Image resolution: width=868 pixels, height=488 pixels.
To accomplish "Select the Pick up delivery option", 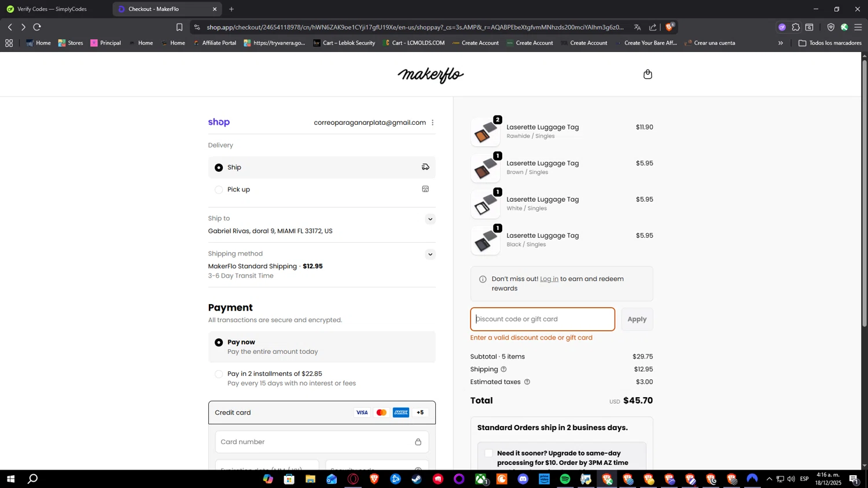I will [322, 190].
